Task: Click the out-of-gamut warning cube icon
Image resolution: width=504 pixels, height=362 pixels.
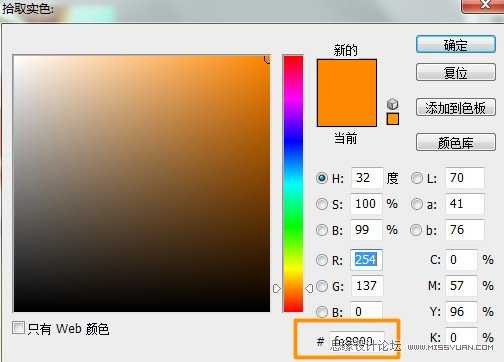Action: [x=393, y=104]
